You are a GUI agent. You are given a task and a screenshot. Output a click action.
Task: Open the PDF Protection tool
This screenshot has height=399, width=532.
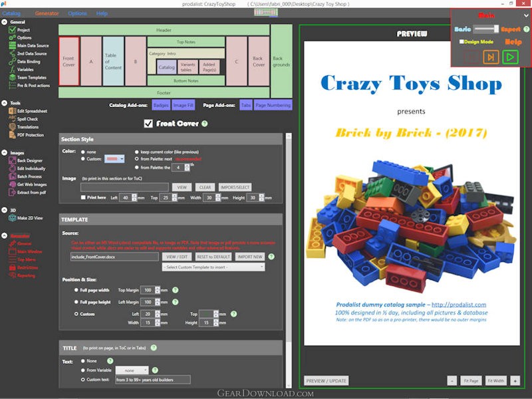point(27,135)
